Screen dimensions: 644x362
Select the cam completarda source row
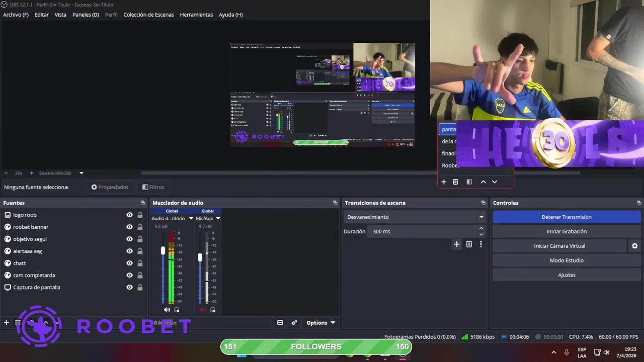73,275
